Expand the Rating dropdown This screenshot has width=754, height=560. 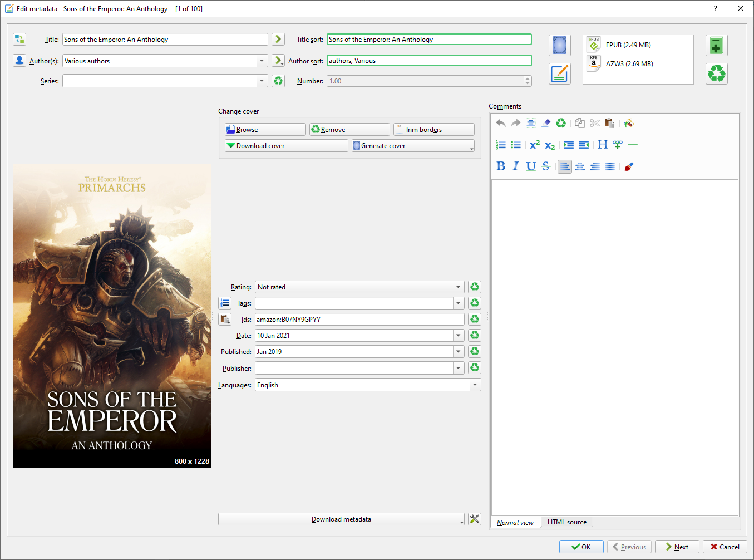[458, 287]
